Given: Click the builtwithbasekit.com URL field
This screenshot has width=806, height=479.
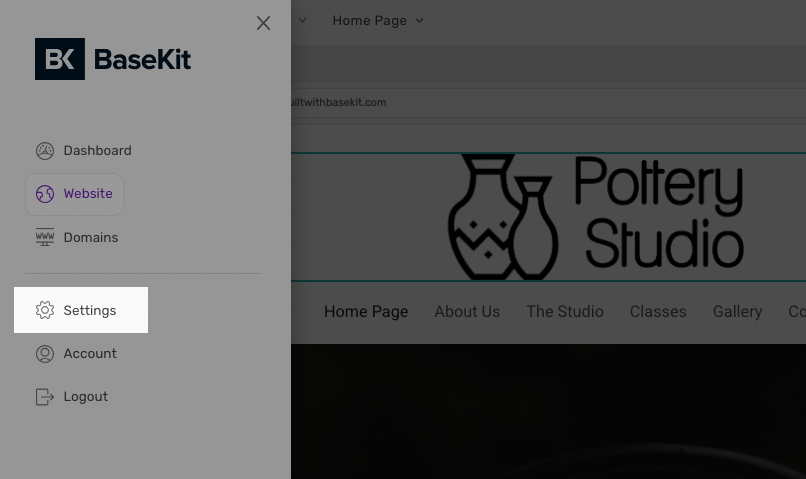Looking at the screenshot, I should pos(548,102).
